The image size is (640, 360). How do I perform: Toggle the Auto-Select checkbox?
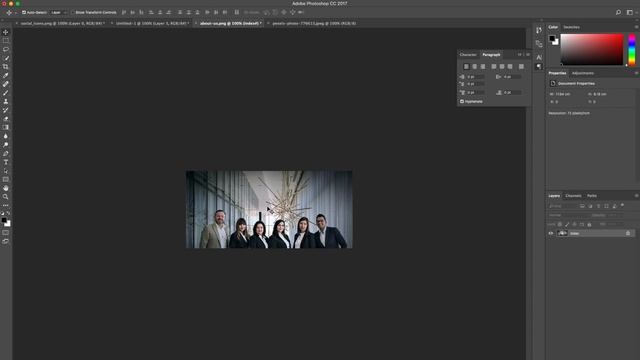point(24,12)
